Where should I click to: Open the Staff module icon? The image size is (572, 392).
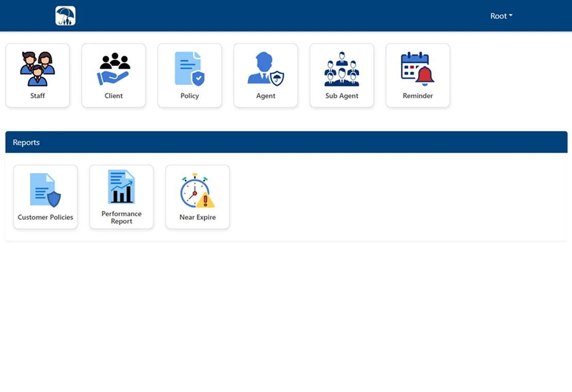pyautogui.click(x=38, y=69)
